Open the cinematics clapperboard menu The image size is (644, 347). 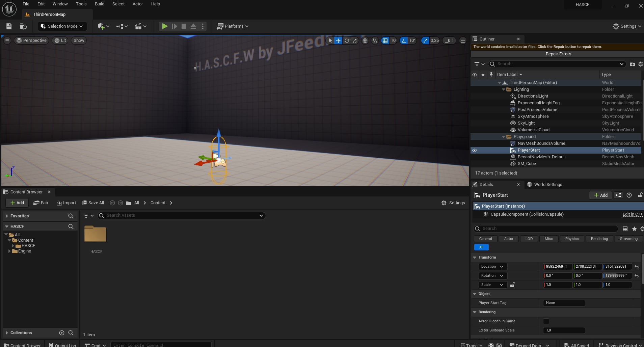pos(140,26)
